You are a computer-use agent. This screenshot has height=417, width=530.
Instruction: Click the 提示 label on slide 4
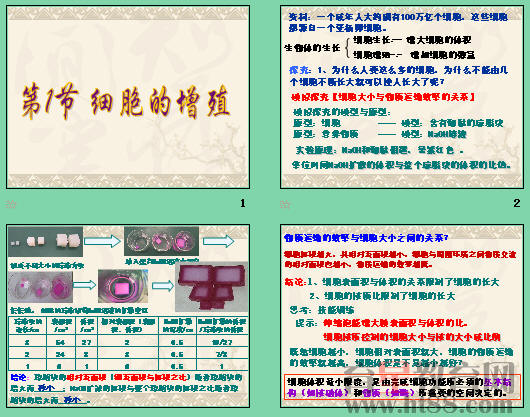[x=307, y=323]
